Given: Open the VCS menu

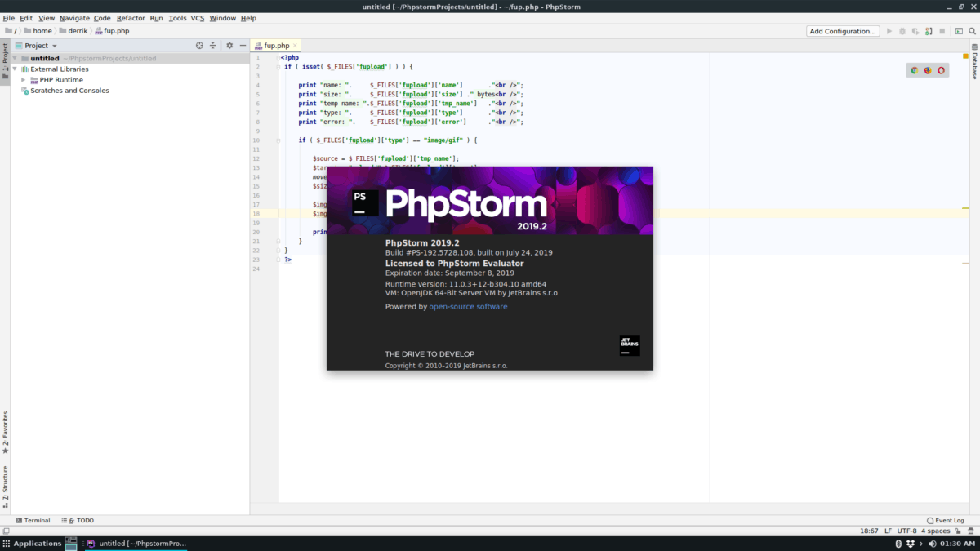Looking at the screenshot, I should [x=198, y=18].
